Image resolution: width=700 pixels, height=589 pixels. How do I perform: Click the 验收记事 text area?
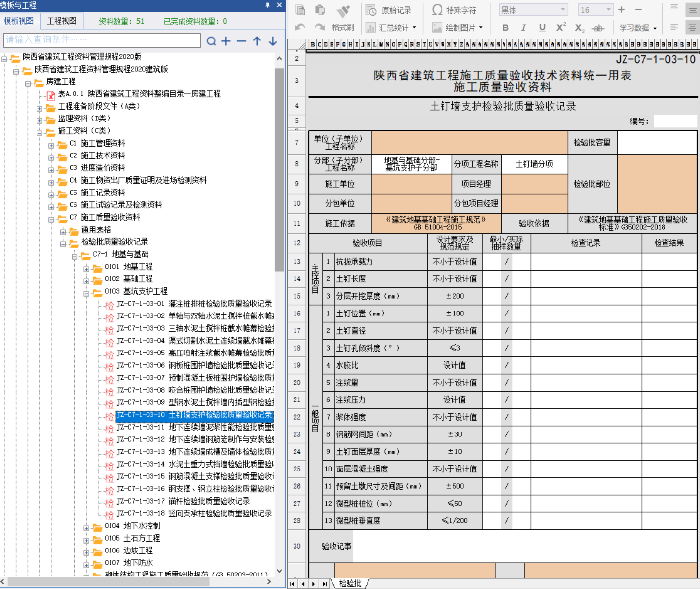[525, 546]
